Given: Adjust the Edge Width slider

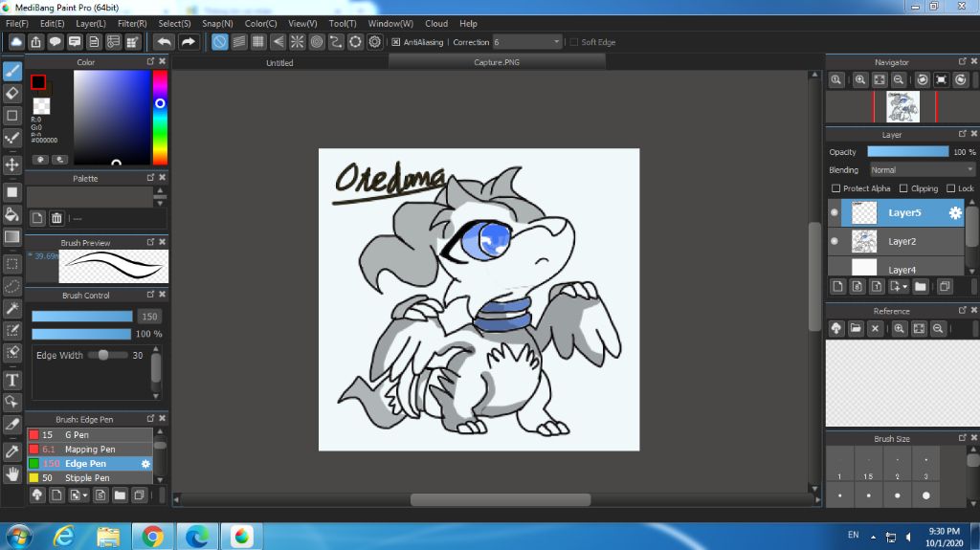Looking at the screenshot, I should tap(108, 355).
